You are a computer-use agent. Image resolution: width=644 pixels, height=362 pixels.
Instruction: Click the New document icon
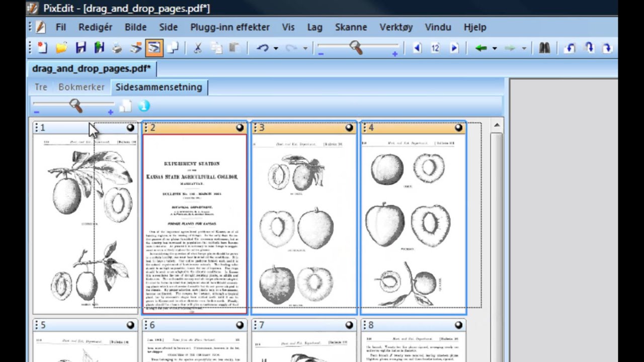[42, 48]
